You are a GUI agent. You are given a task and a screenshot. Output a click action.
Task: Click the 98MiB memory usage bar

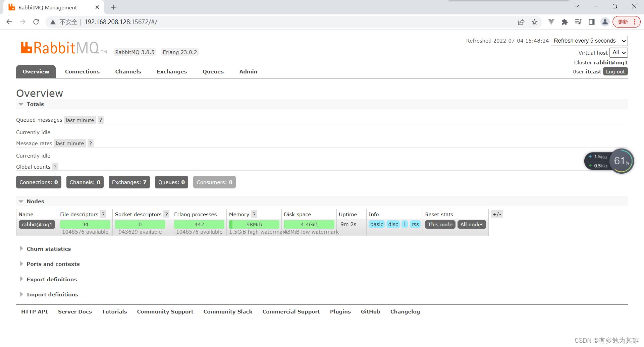[254, 224]
